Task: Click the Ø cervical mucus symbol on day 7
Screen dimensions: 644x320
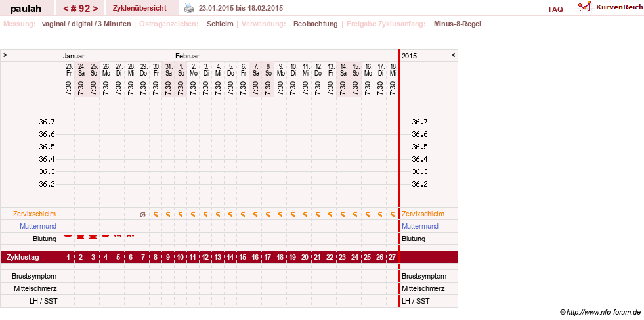Action: point(142,214)
